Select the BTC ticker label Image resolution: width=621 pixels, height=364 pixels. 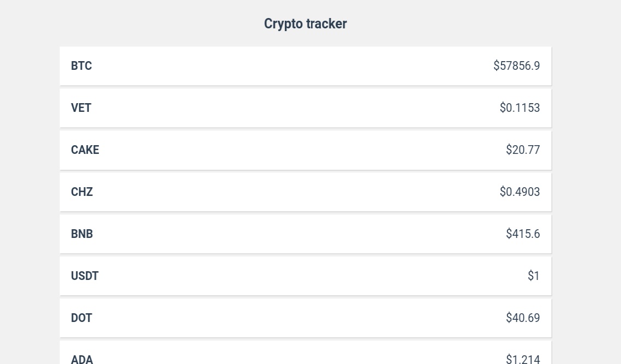point(81,66)
